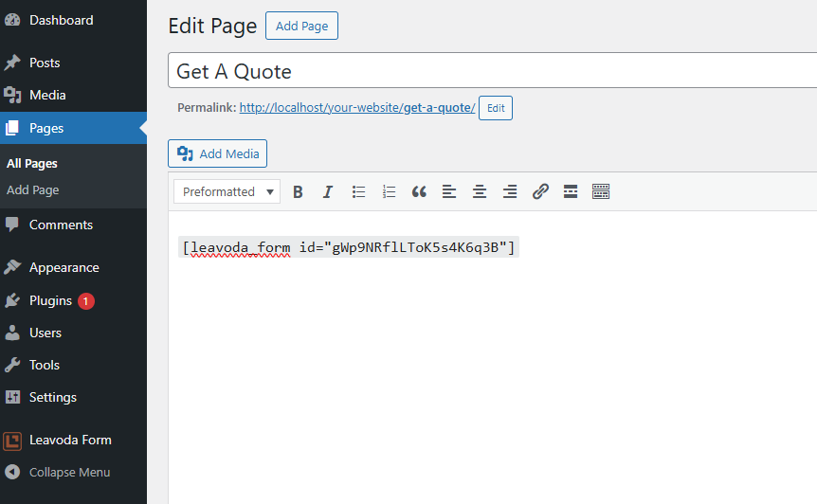Image resolution: width=817 pixels, height=504 pixels.
Task: Align text left
Action: click(449, 192)
